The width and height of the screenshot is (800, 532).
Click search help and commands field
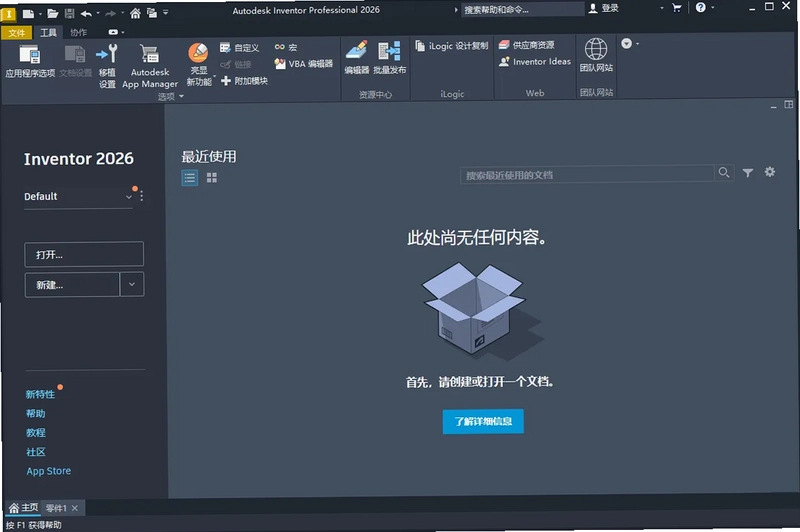pos(522,9)
